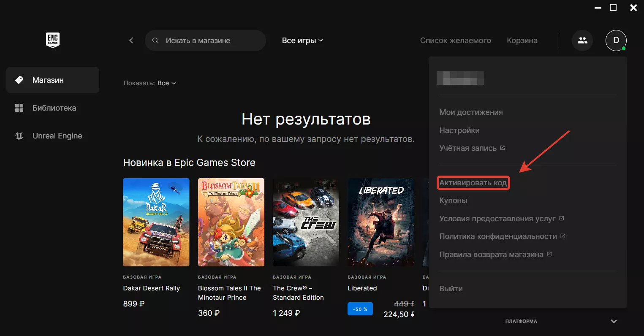Click the profile avatar with letter D
Viewport: 644px width, 336px height.
616,41
